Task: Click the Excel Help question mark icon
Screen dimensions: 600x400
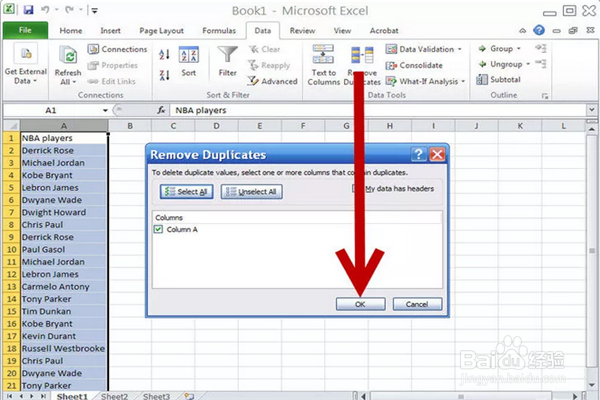Action: (x=539, y=30)
